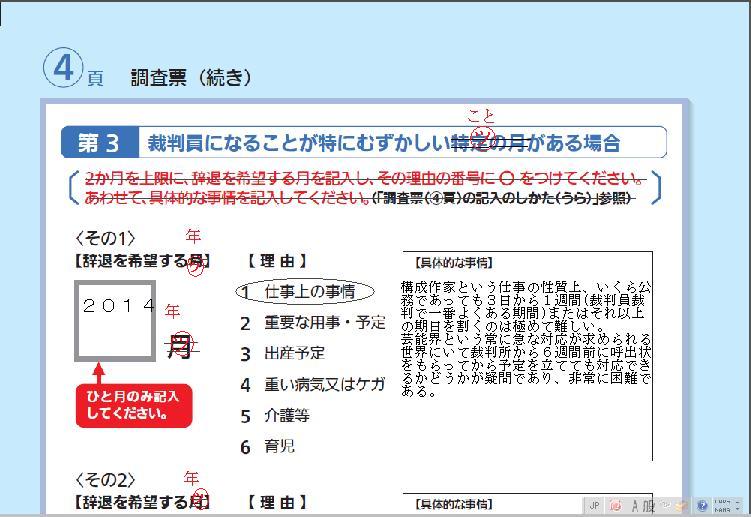The width and height of the screenshot is (751, 517).
Task: Toggle the A input mode icon
Action: click(635, 506)
